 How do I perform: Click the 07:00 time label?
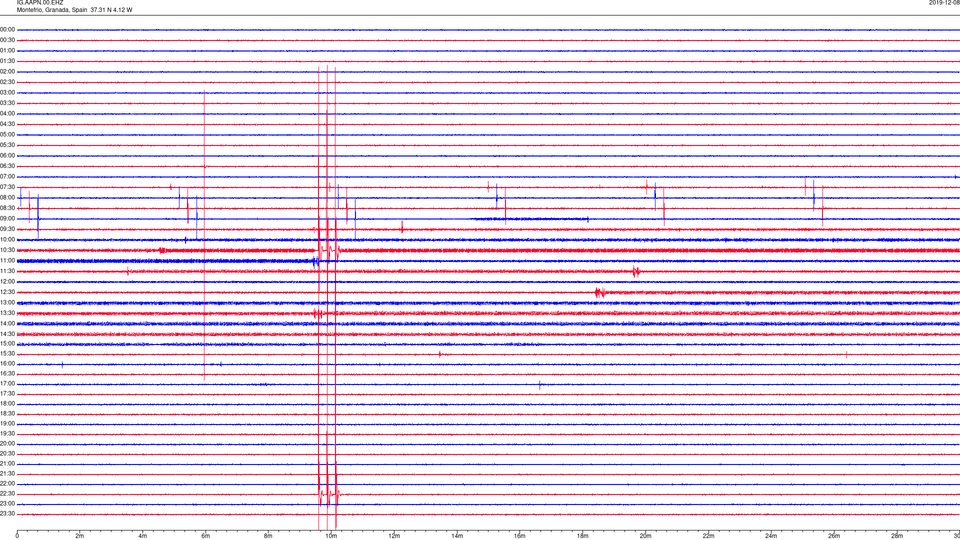7,176
